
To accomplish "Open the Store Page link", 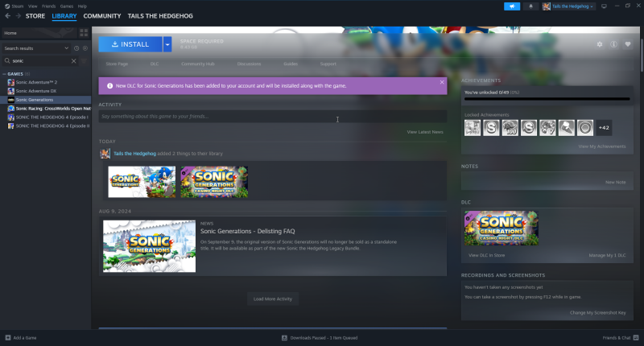I will (117, 64).
